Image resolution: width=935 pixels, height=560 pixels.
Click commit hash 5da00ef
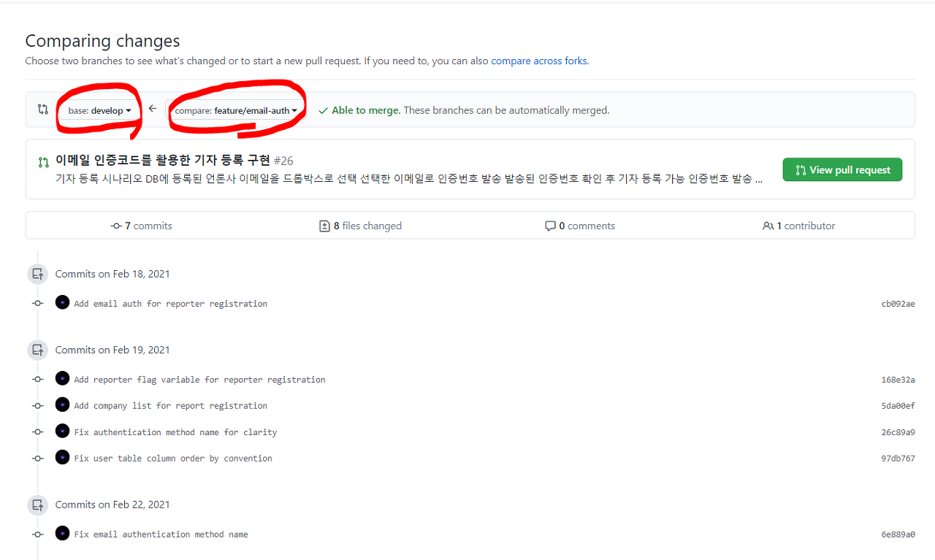(898, 406)
